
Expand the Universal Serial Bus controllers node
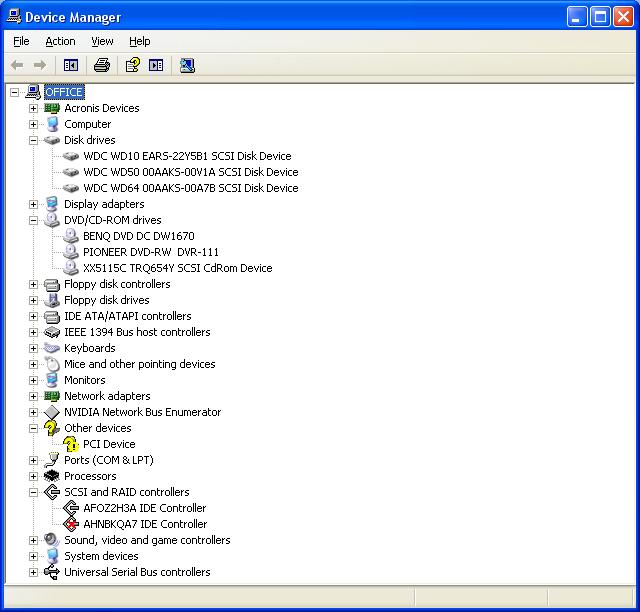pyautogui.click(x=33, y=572)
